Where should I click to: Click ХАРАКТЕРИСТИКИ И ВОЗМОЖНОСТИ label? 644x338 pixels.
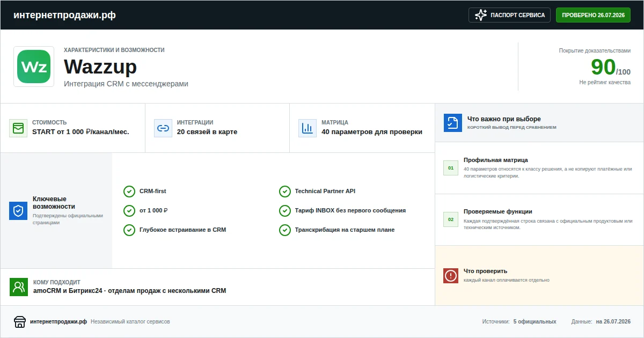(114, 50)
